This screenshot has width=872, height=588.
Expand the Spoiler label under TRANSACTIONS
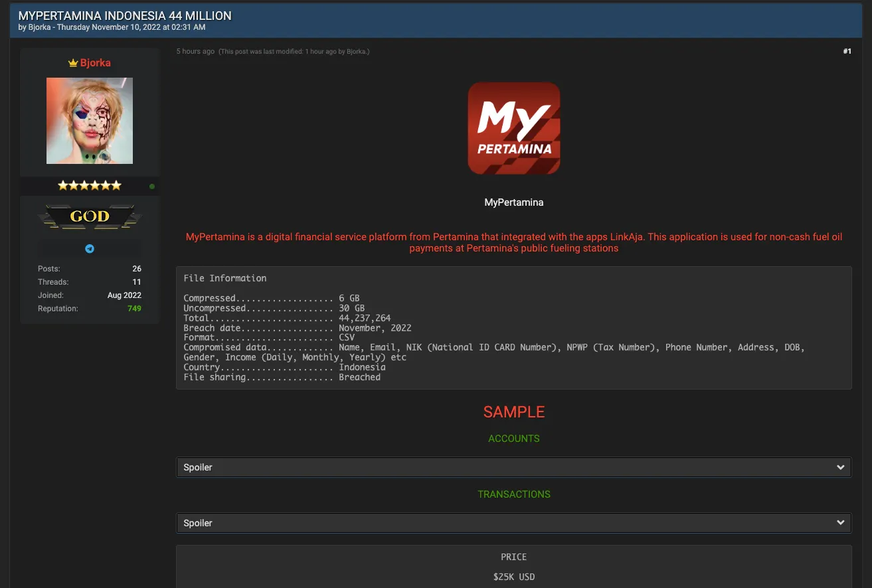(198, 523)
